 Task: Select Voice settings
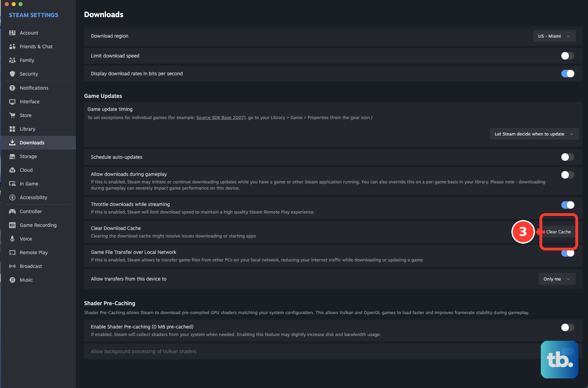click(x=38, y=239)
